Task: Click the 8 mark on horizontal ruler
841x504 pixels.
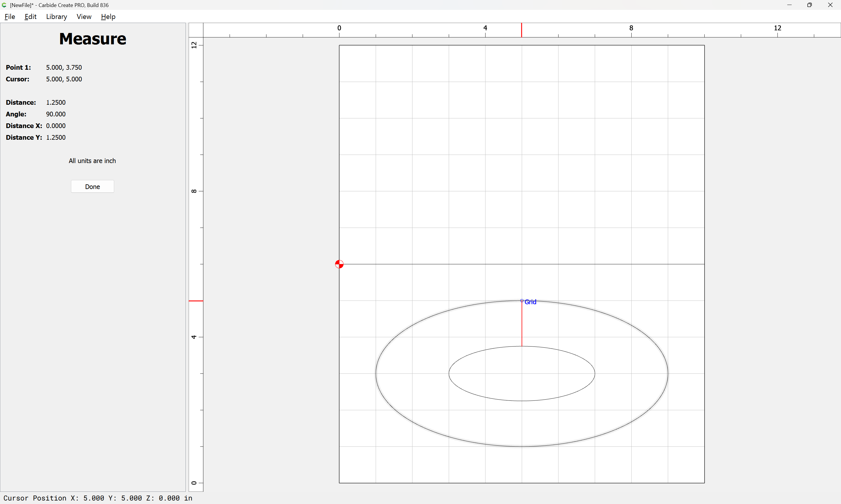Action: coord(631,28)
